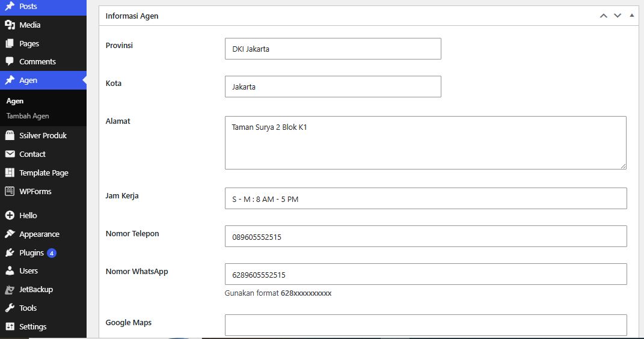Open the JetBackup menu
Viewport: 644px width, 339px height.
click(43, 289)
